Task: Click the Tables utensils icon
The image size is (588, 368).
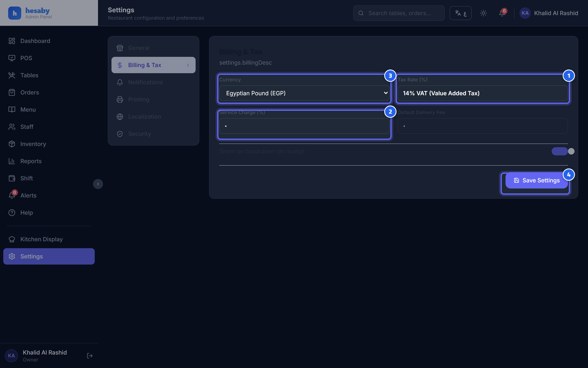Action: coord(12,75)
